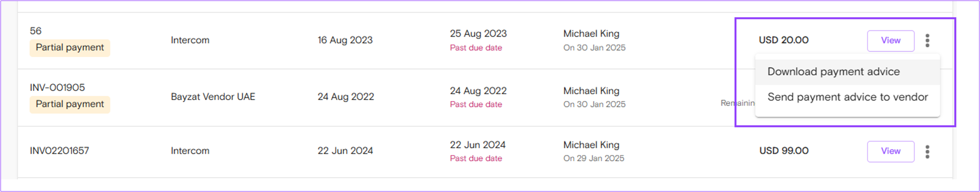Click Partial payment badge on invoice 56
The width and height of the screenshot is (980, 192).
[69, 48]
